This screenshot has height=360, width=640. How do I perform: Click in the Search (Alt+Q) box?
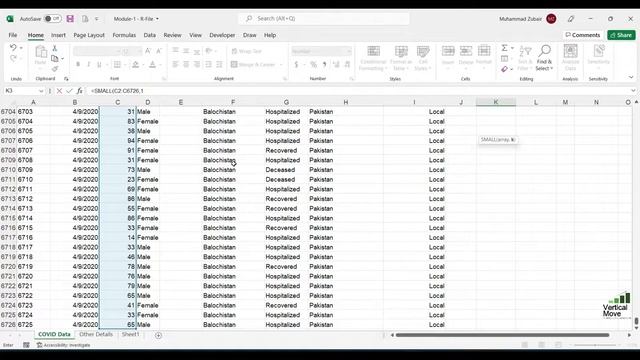(324, 18)
